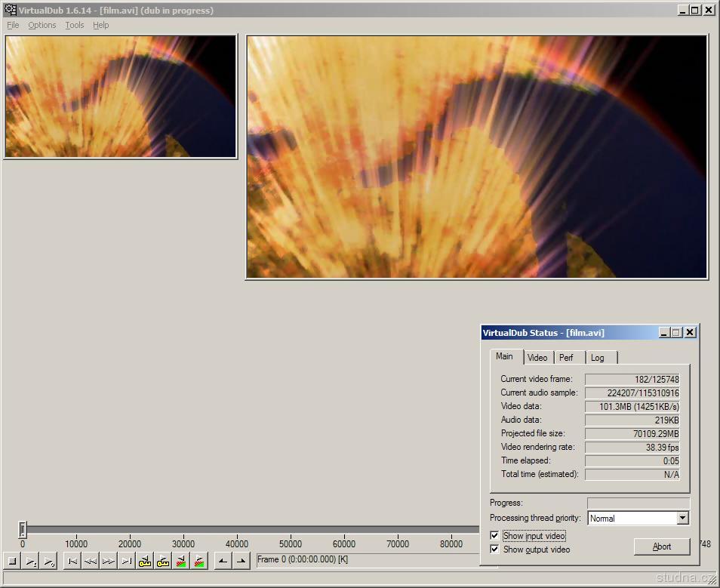The height and width of the screenshot is (588, 720).
Task: Click the Stop playback button
Action: pos(12,561)
